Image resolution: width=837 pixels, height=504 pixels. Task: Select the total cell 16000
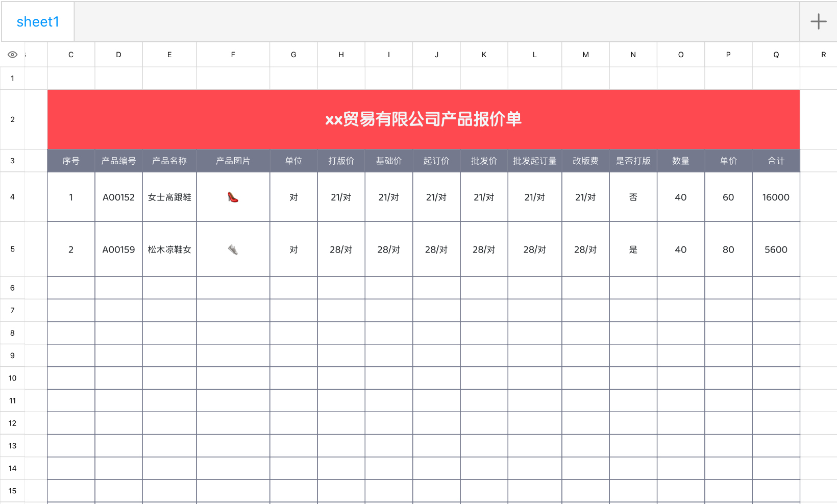click(x=776, y=197)
